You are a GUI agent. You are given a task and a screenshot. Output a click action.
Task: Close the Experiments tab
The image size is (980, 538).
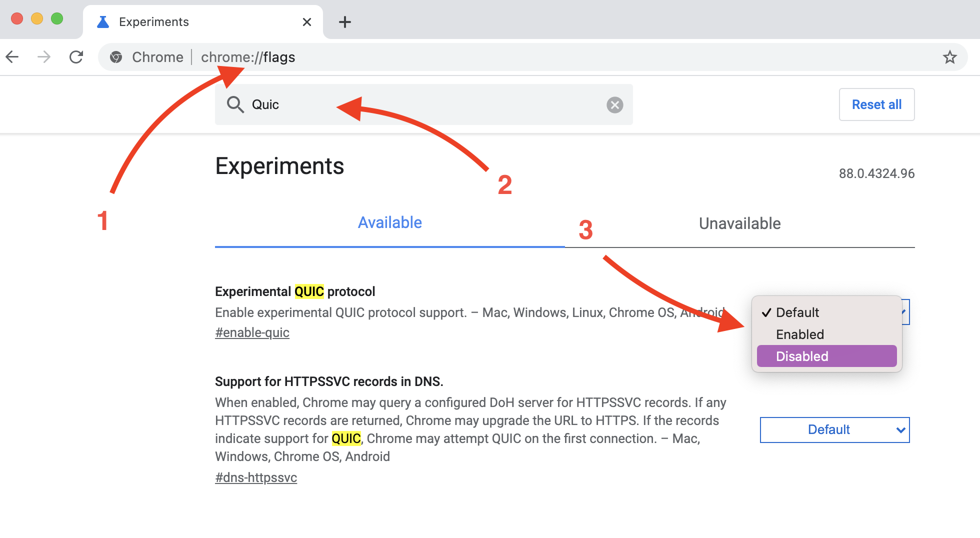[x=307, y=22]
